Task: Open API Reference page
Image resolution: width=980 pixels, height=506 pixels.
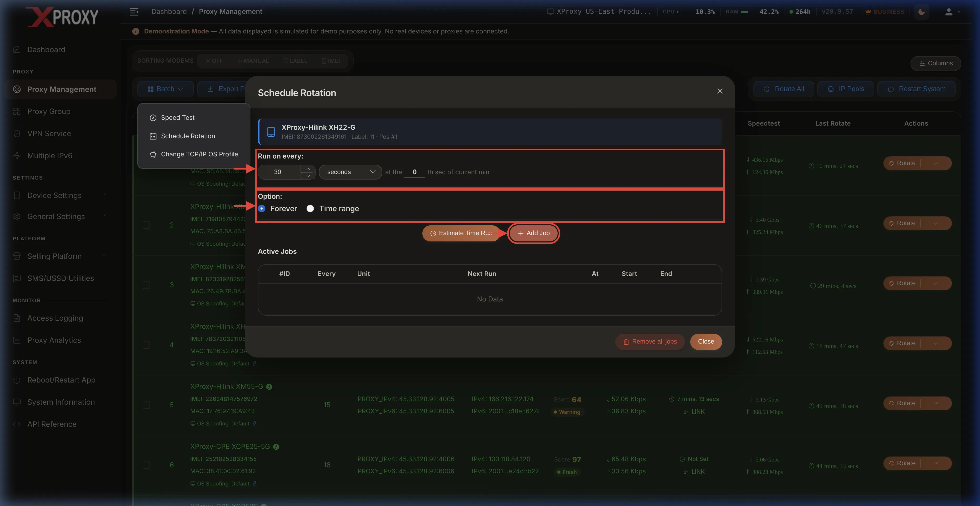Action: (x=52, y=424)
